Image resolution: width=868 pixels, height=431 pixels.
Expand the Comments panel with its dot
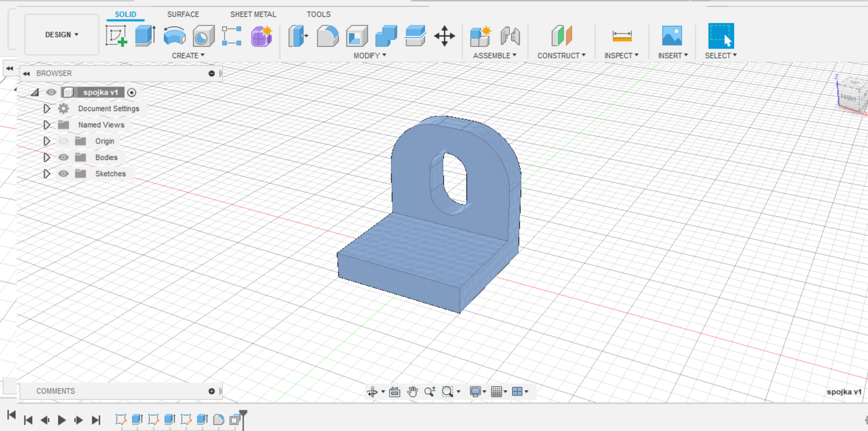pyautogui.click(x=212, y=391)
